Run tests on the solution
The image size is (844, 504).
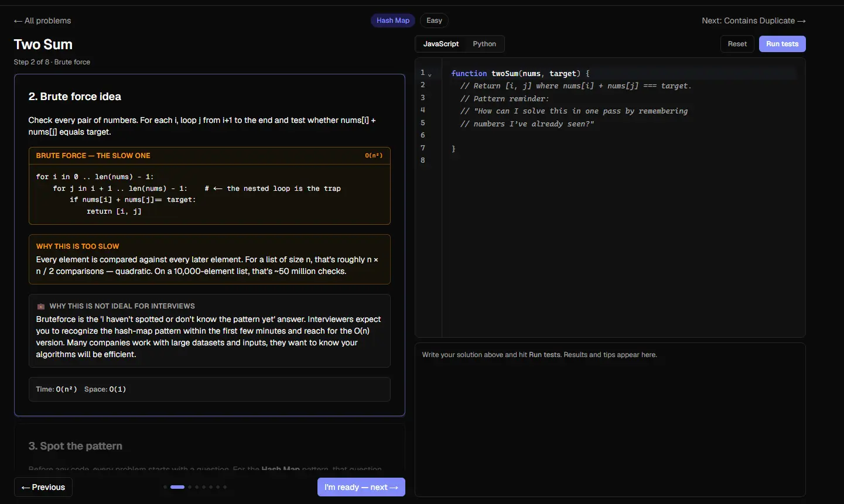pyautogui.click(x=783, y=44)
